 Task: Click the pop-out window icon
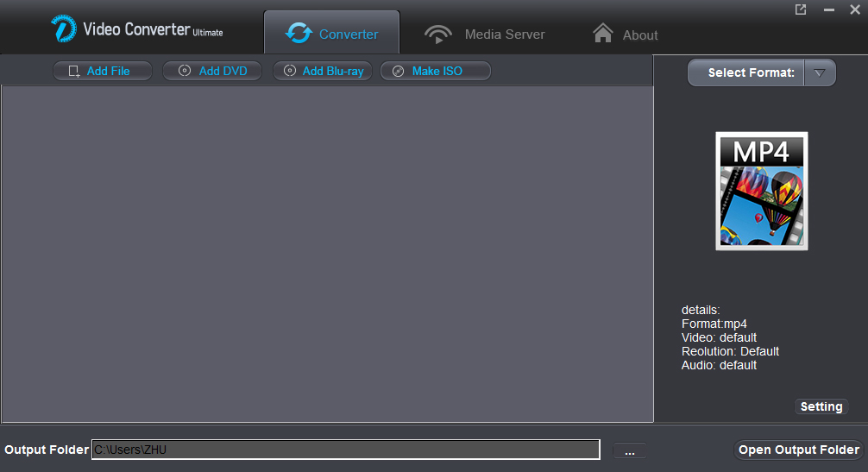pyautogui.click(x=801, y=9)
